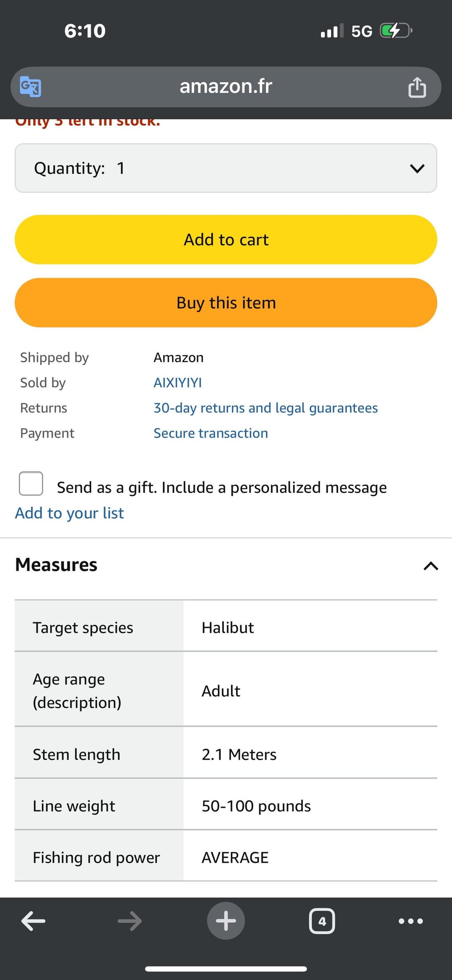Tap the Target species Halibut row
This screenshot has height=980, width=452.
pos(226,627)
